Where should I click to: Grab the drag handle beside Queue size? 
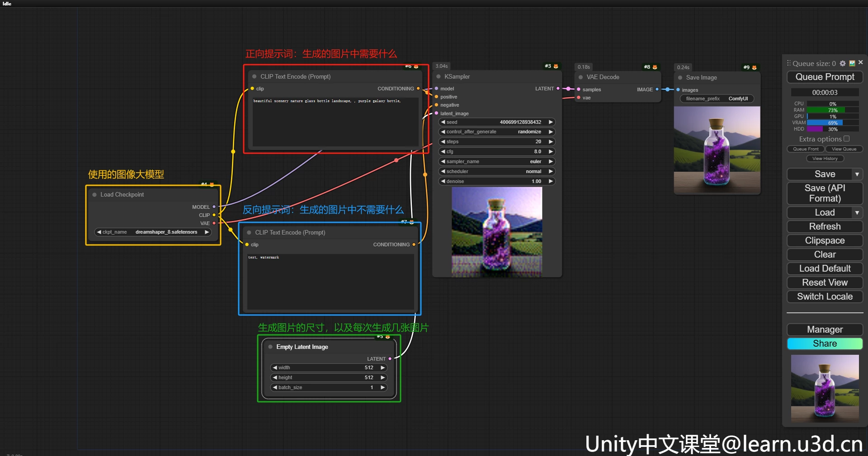(x=789, y=63)
